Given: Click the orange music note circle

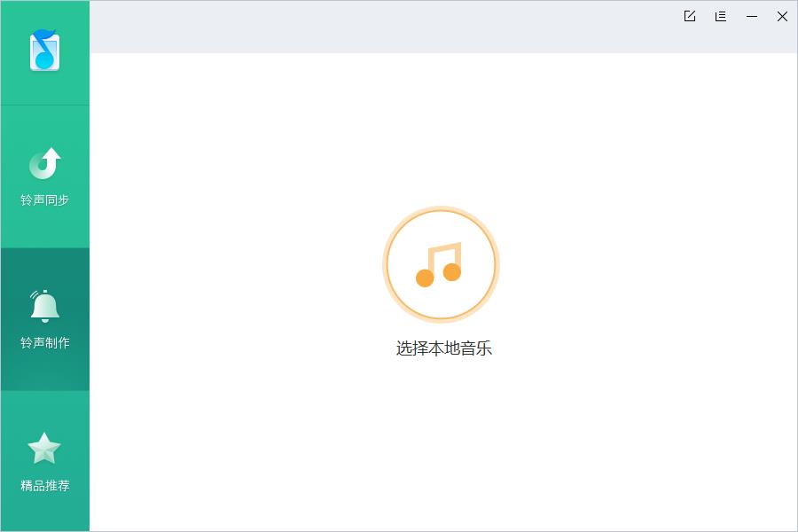Looking at the screenshot, I should coord(442,264).
